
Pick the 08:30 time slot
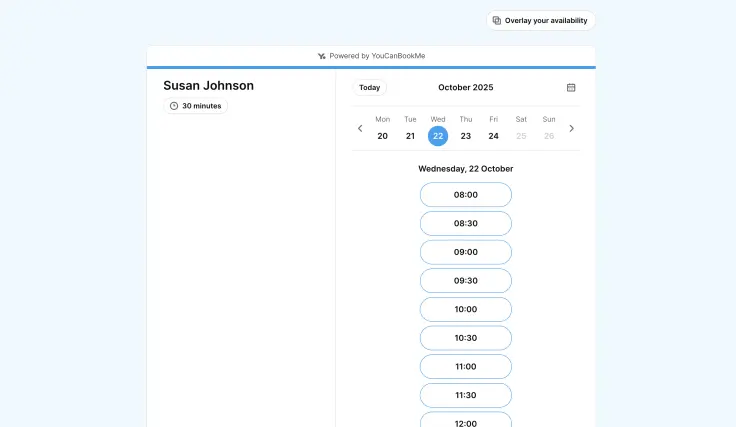tap(465, 224)
